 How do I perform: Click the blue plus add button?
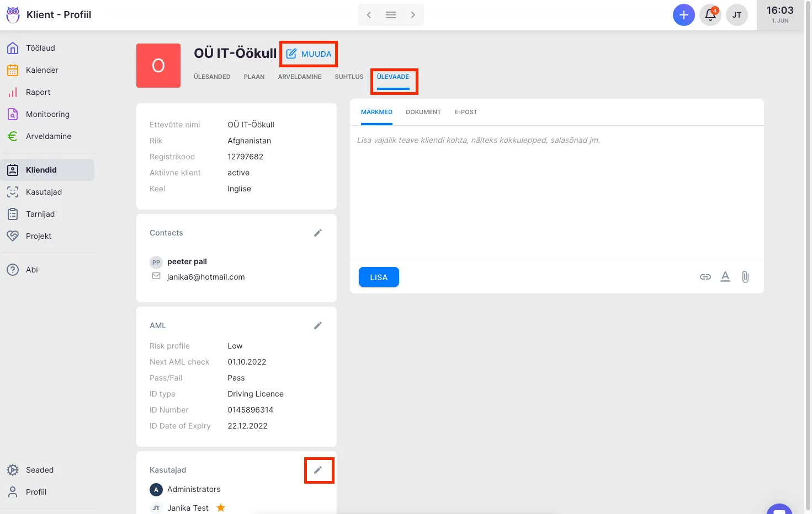click(x=683, y=15)
